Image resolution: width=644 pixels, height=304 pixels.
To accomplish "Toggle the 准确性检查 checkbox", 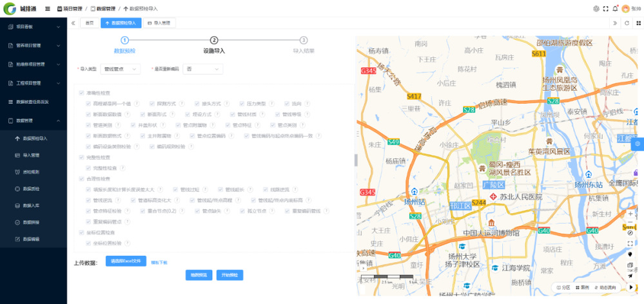I will pyautogui.click(x=81, y=93).
